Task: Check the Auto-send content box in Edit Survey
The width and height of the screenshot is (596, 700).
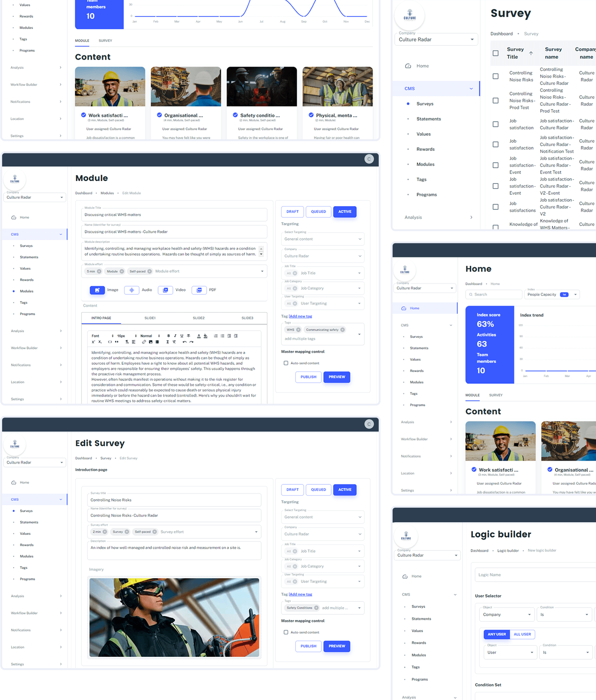Action: [286, 632]
